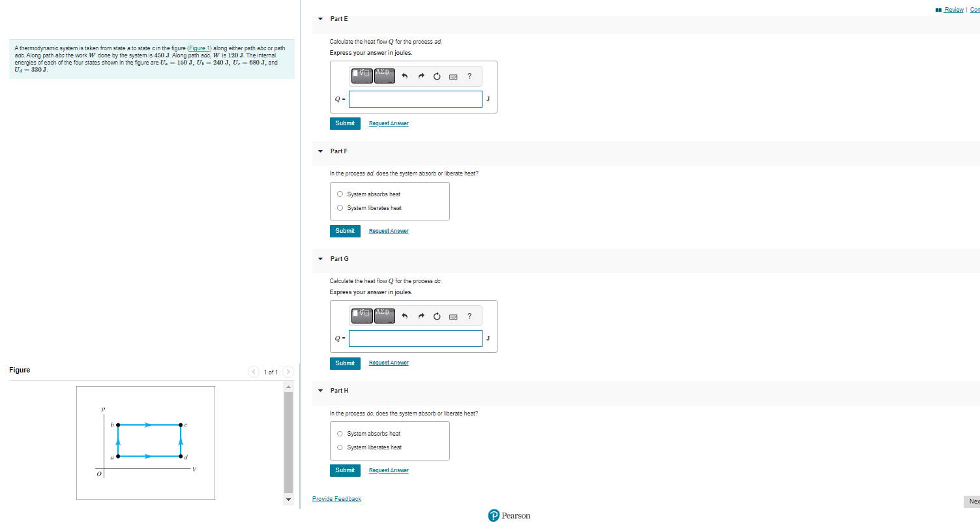Click Request Answer for Part H

[x=389, y=470]
